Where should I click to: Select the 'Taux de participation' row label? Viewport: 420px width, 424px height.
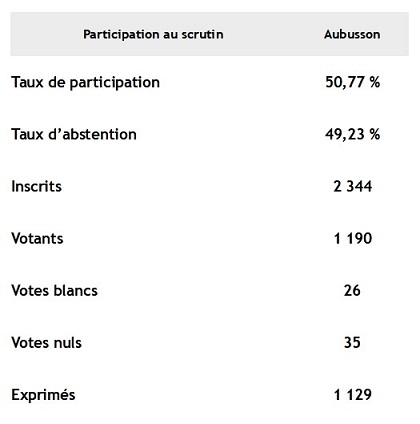(x=86, y=83)
